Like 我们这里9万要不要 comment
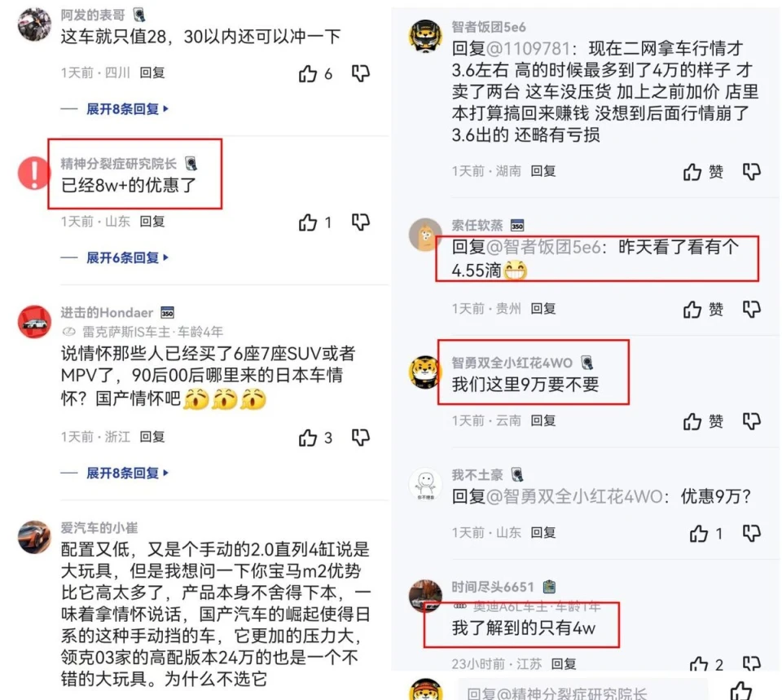Image resolution: width=782 pixels, height=700 pixels. (692, 421)
